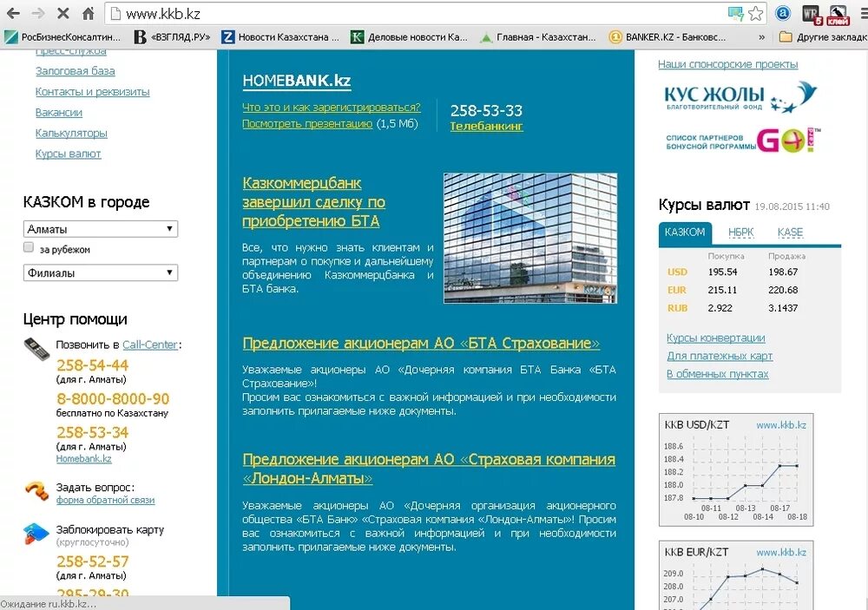Open the Телебанкинг link
868x610 pixels.
pyautogui.click(x=486, y=126)
